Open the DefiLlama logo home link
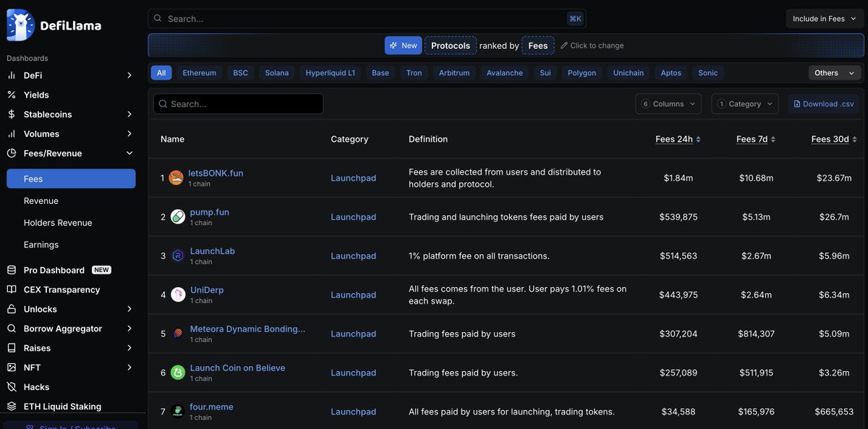 point(54,25)
